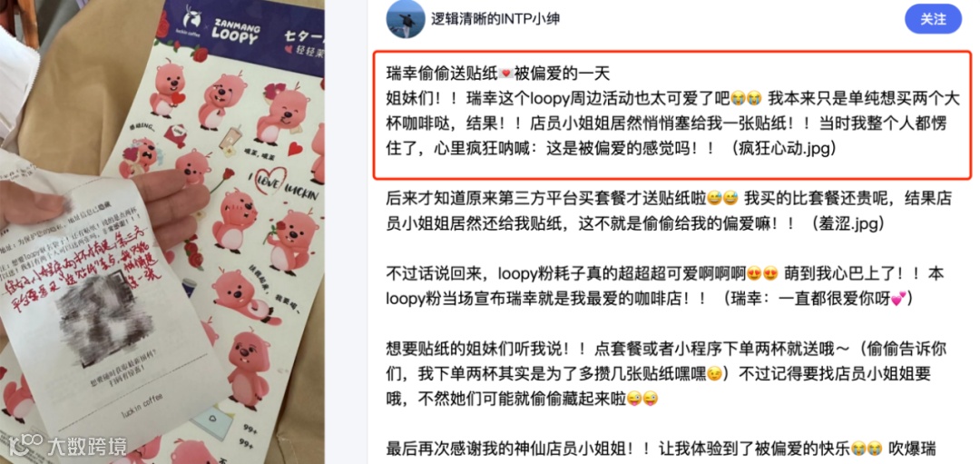Click pink hearts emoji after 一直都很爱你呀
980x464 pixels.
(897, 298)
